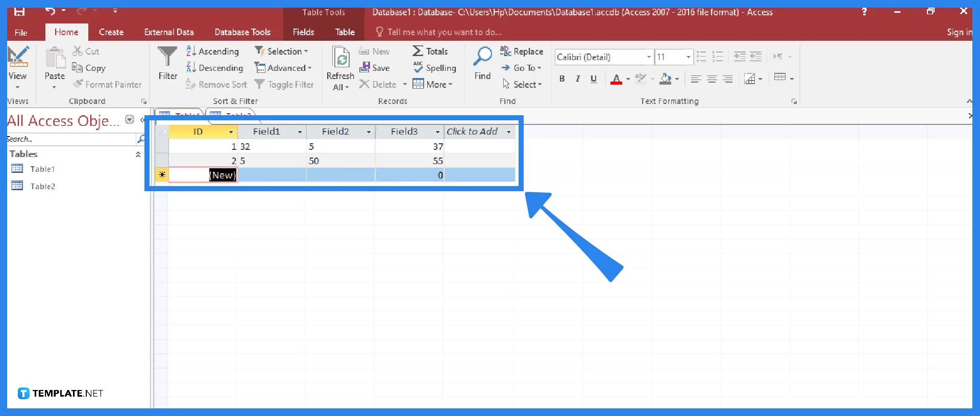Sort records Ascending

(212, 51)
